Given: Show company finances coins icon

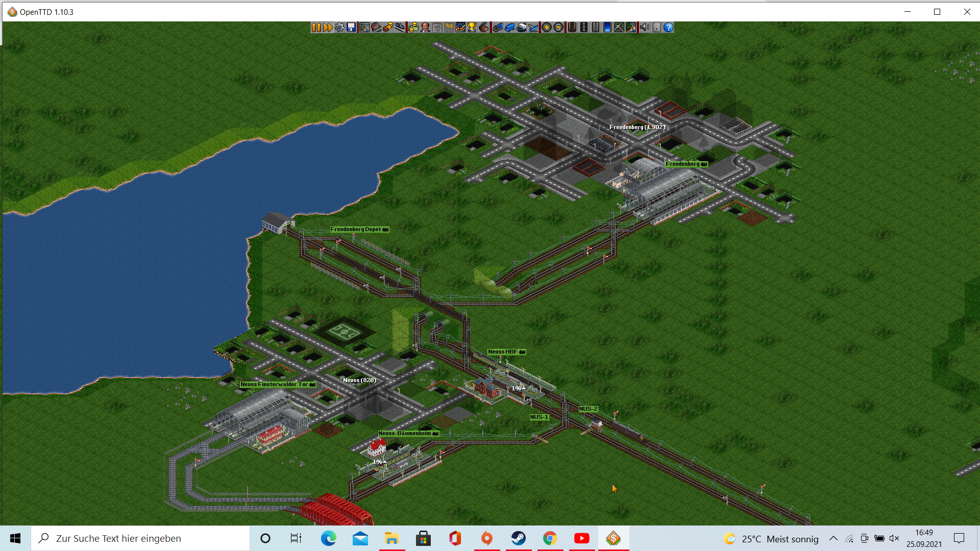Looking at the screenshot, I should 413,28.
